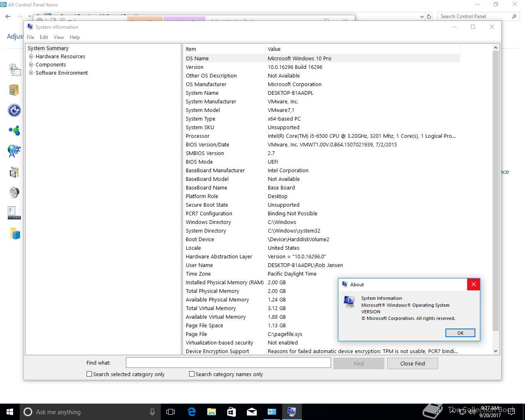Select Hardware Resources tree item
Viewport: 525px width, 420px height.
60,57
